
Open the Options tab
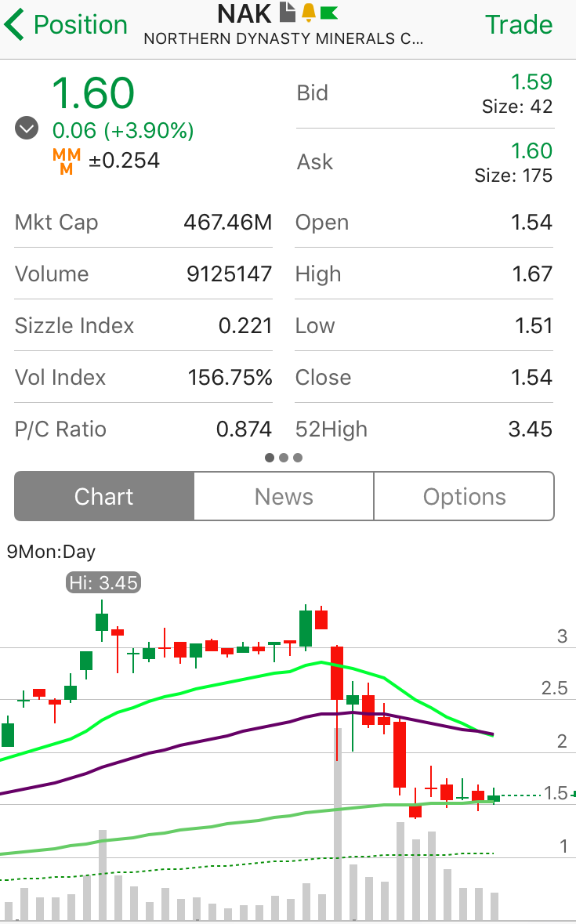464,496
